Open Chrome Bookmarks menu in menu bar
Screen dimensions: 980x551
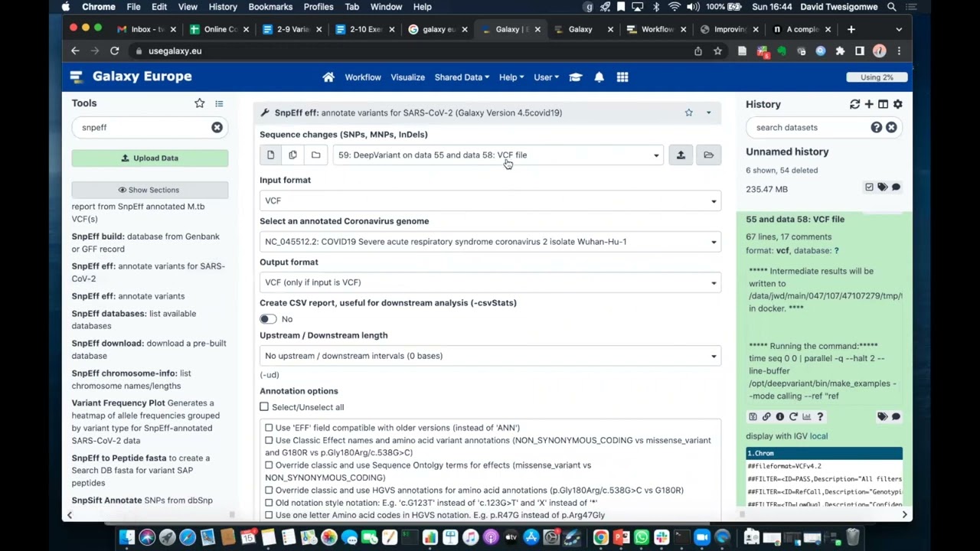[270, 7]
